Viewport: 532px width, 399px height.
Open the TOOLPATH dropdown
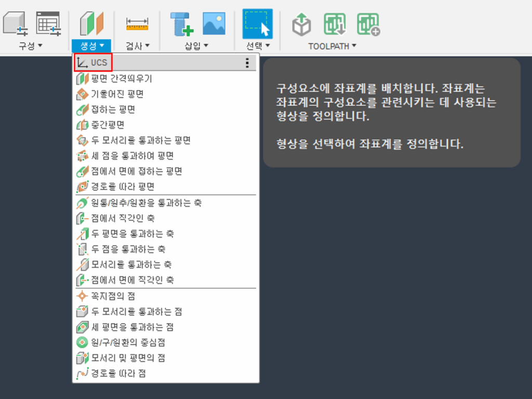(332, 46)
